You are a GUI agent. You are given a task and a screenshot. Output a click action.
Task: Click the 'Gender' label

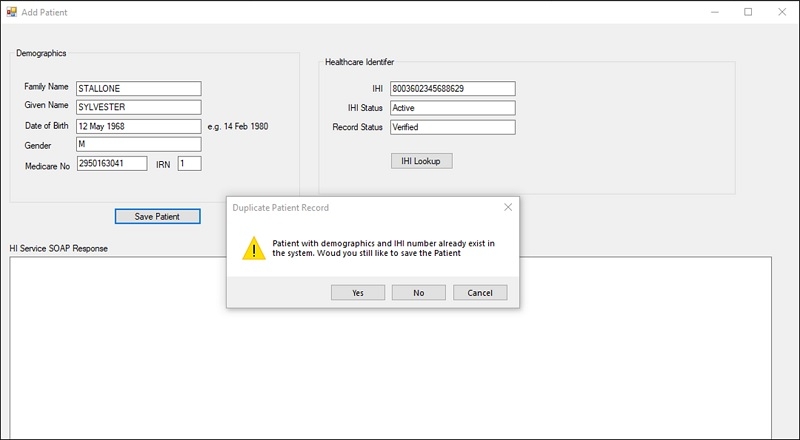(38, 145)
